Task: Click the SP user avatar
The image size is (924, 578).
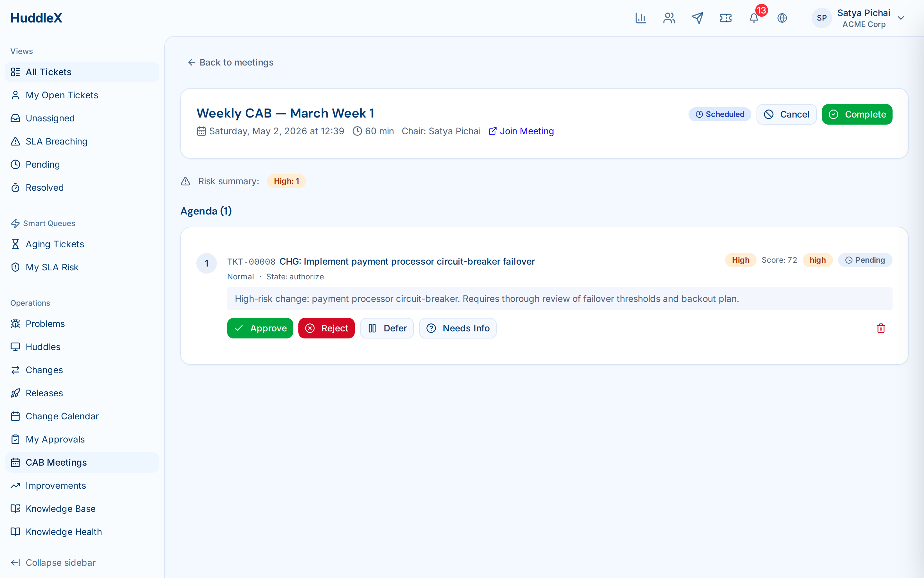Action: pyautogui.click(x=822, y=18)
